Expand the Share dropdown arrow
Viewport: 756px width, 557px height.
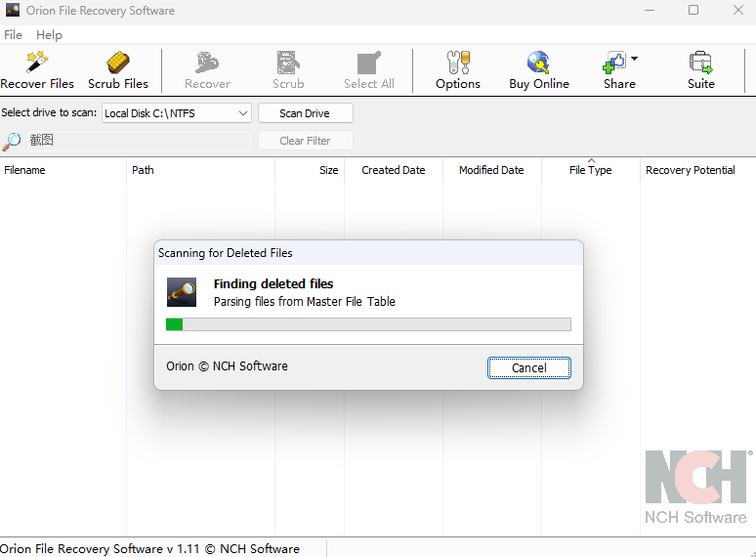tap(635, 59)
